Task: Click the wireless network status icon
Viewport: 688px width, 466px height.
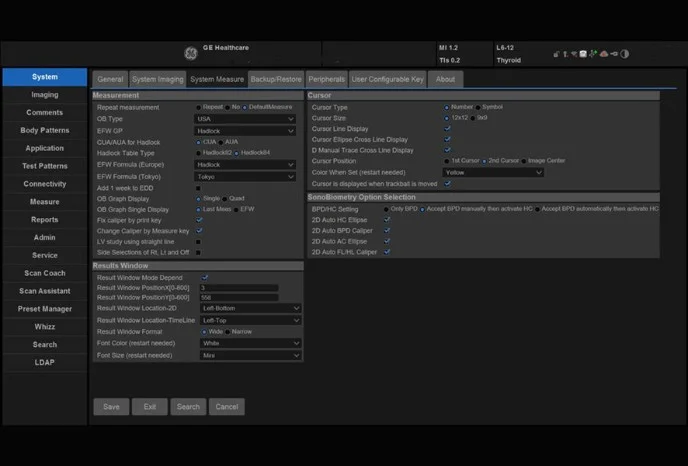Action: [575, 54]
